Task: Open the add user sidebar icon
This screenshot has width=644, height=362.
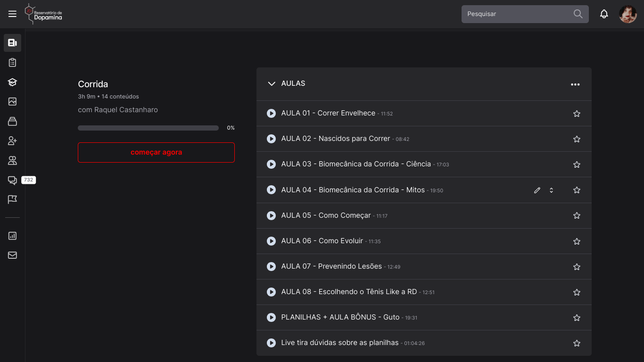Action: click(12, 141)
